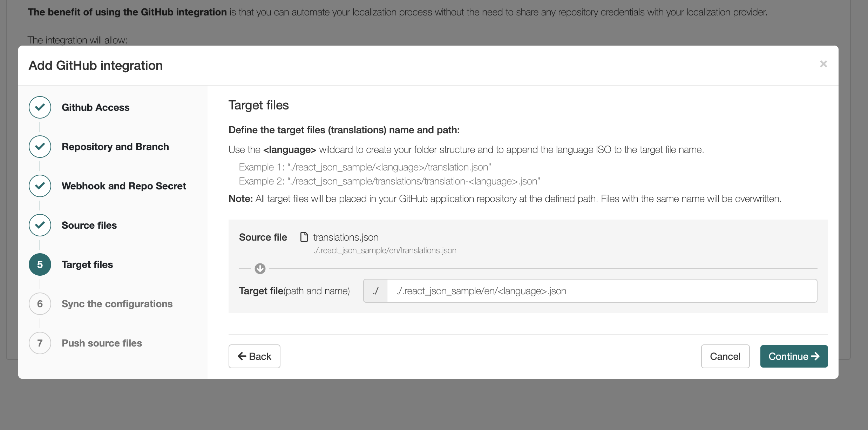This screenshot has height=430, width=868.
Task: Click the down-arrow icon below Source file
Action: click(x=260, y=269)
